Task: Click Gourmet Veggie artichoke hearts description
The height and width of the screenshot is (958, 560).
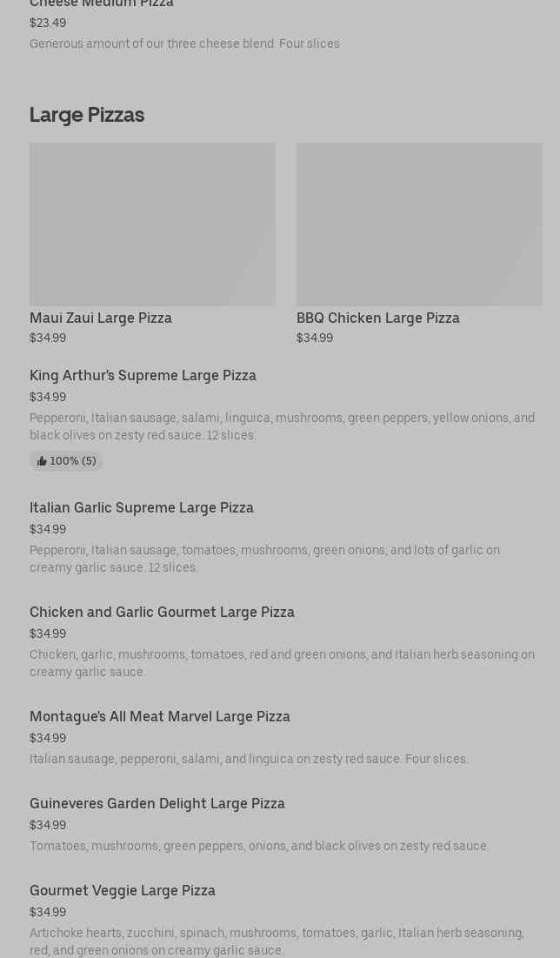Action: pyautogui.click(x=277, y=941)
